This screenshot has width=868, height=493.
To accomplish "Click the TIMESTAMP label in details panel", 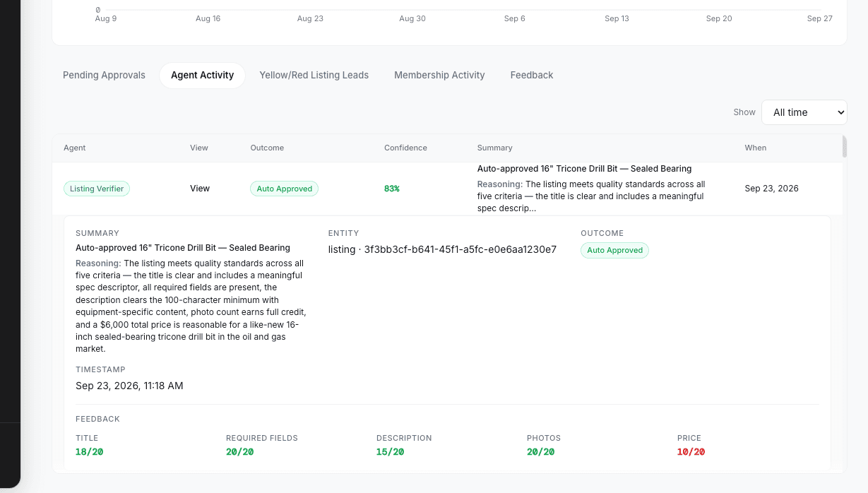I will pyautogui.click(x=100, y=369).
